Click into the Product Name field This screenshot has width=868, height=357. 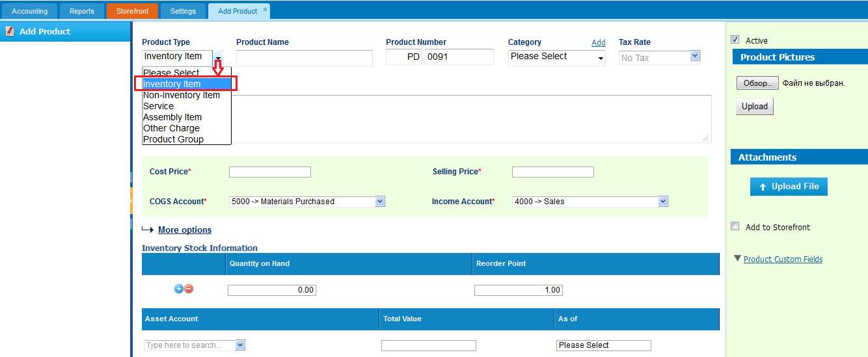click(305, 58)
